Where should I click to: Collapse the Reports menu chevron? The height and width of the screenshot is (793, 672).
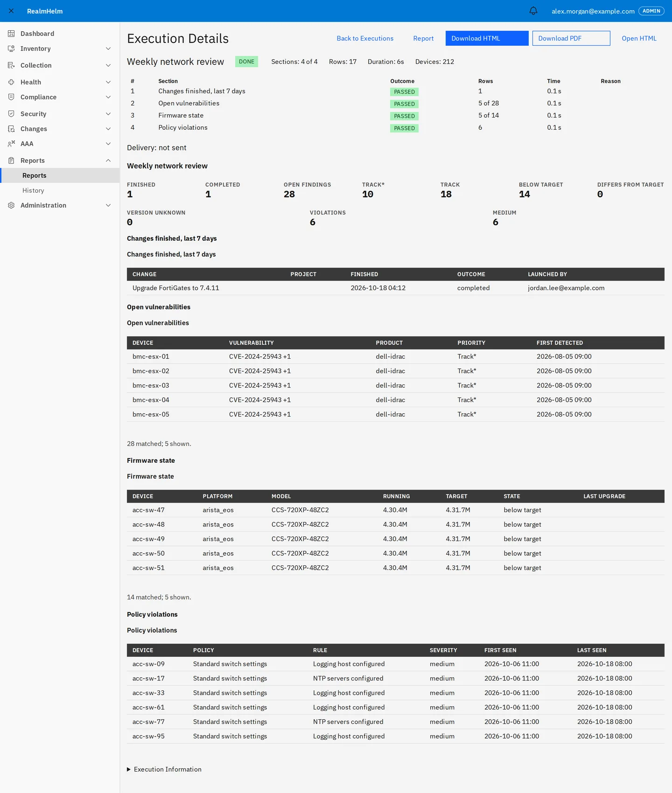click(x=108, y=160)
